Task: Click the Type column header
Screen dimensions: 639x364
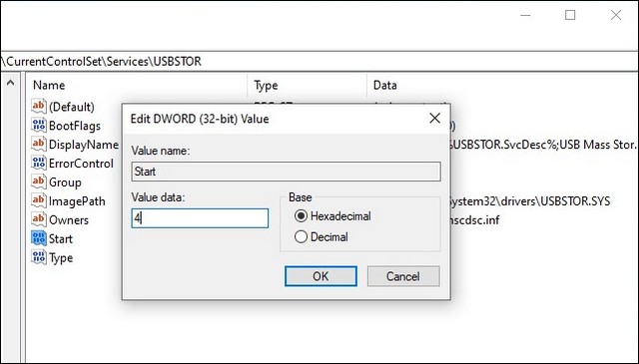Action: click(x=267, y=85)
